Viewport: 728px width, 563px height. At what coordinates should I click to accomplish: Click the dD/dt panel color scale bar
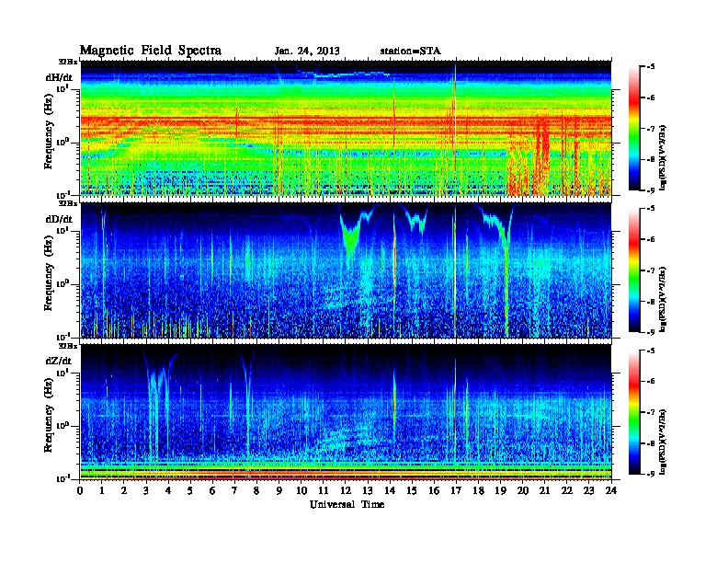pos(634,270)
